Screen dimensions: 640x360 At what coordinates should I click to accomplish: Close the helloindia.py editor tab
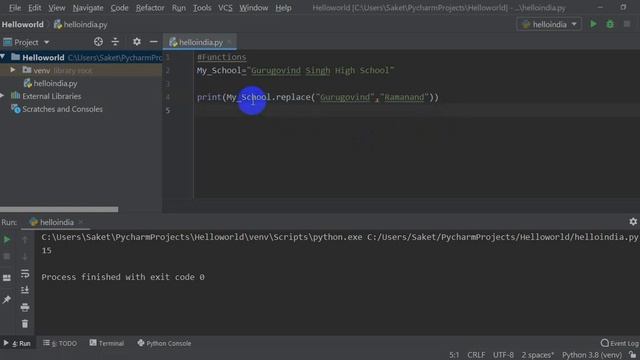click(229, 42)
